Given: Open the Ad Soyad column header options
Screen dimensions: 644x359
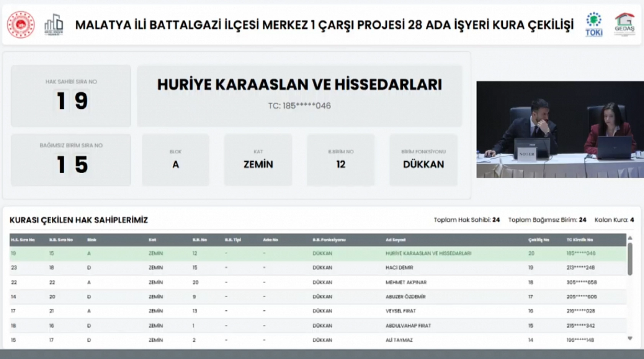Looking at the screenshot, I should [395, 239].
